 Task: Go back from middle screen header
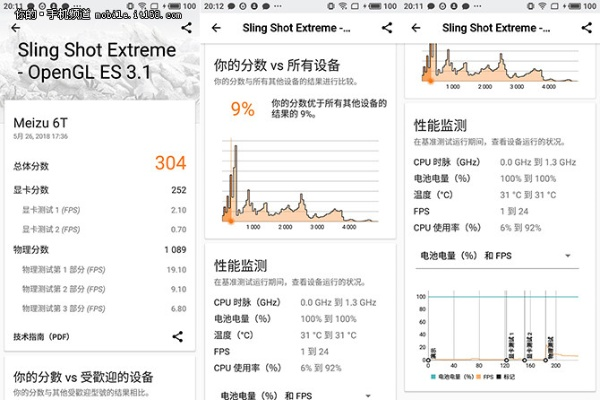point(218,28)
